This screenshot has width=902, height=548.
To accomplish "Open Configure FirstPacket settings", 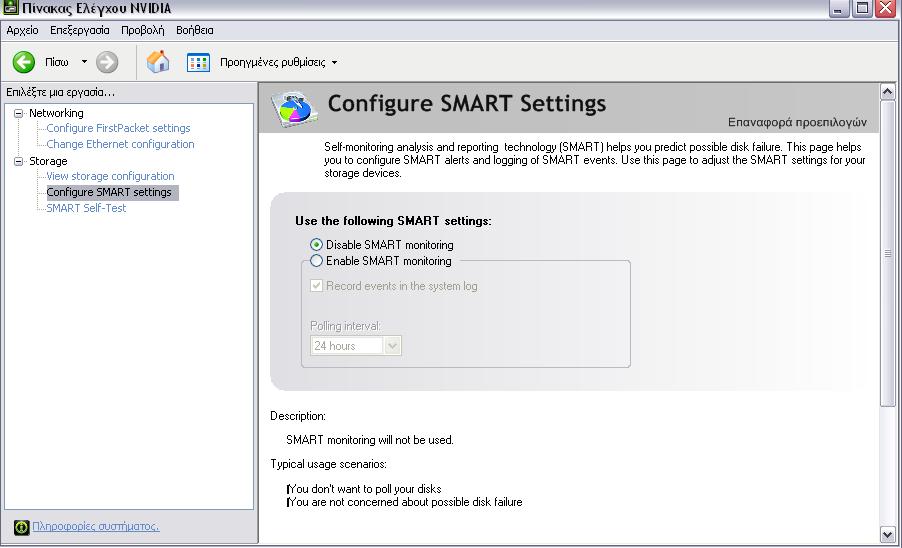I will coord(118,128).
